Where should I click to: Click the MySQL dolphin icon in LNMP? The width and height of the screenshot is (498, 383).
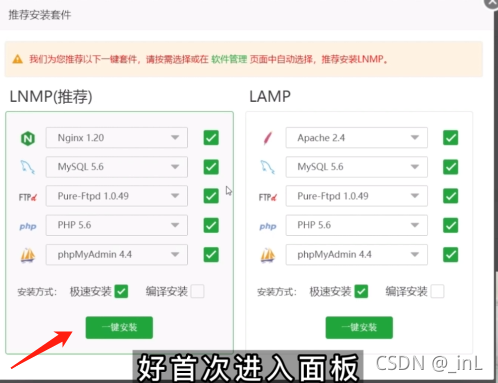(x=28, y=167)
